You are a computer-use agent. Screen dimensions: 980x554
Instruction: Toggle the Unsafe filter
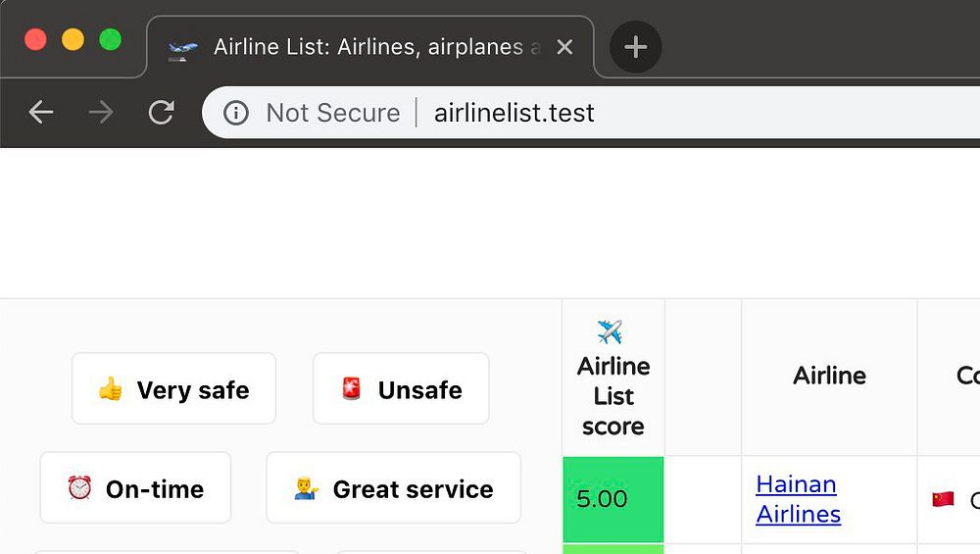point(401,389)
